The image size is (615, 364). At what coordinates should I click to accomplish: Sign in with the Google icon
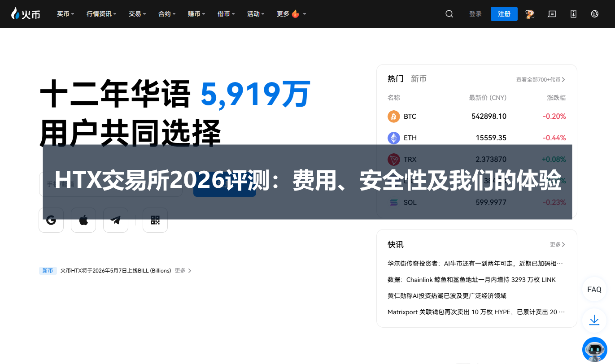click(51, 220)
